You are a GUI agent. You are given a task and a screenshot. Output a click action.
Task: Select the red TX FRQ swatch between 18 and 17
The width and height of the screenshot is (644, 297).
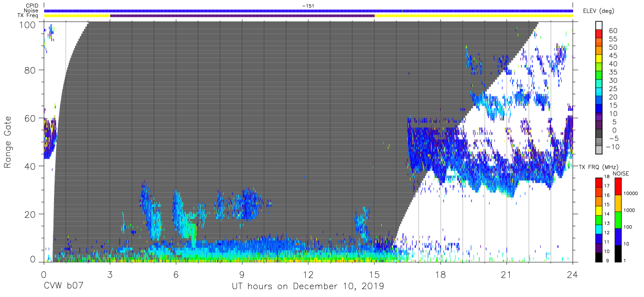599,182
